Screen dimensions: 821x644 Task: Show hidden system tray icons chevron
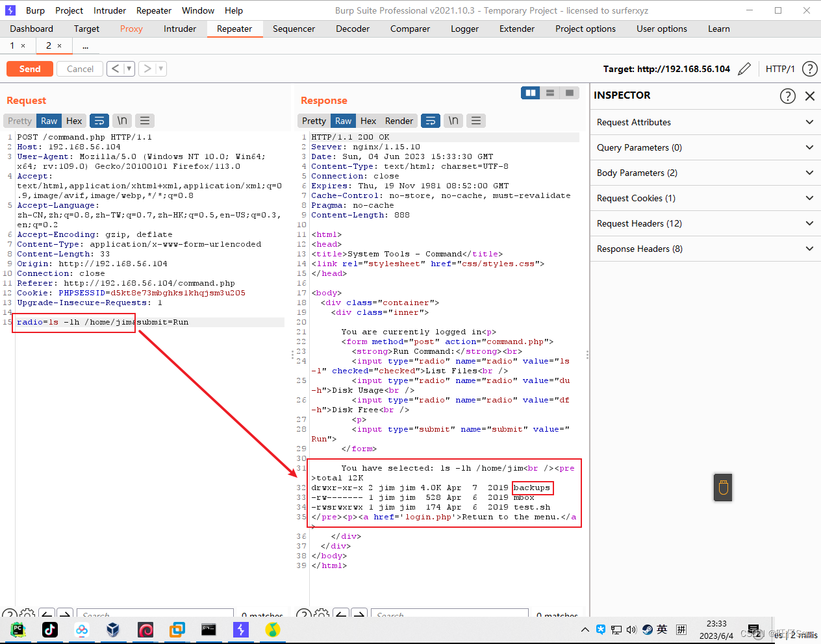(585, 629)
